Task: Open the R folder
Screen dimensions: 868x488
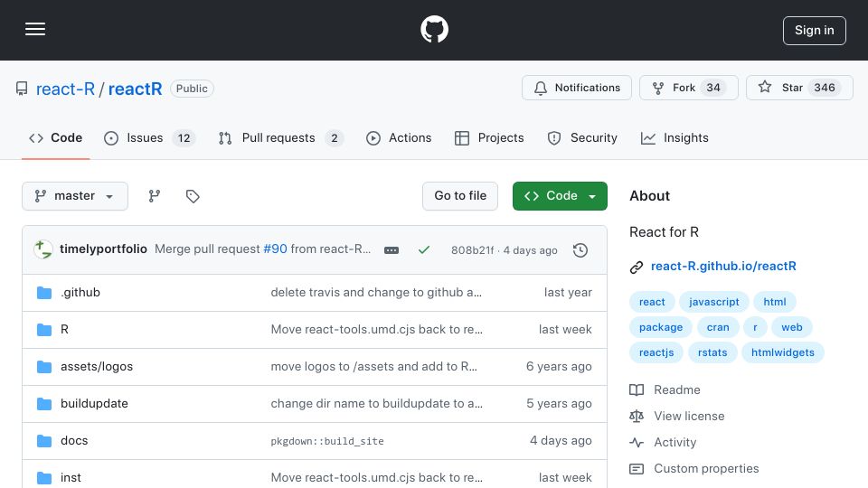Action: [x=64, y=329]
